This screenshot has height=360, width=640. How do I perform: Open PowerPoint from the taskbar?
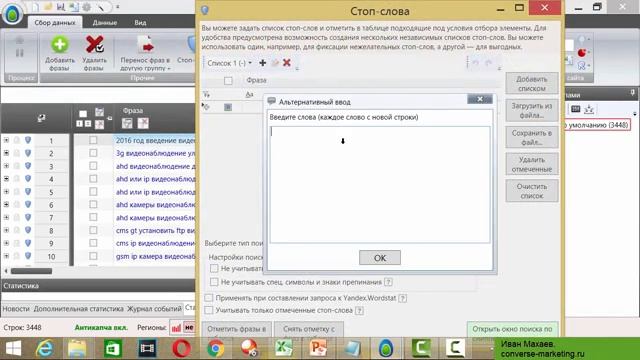[x=318, y=349]
